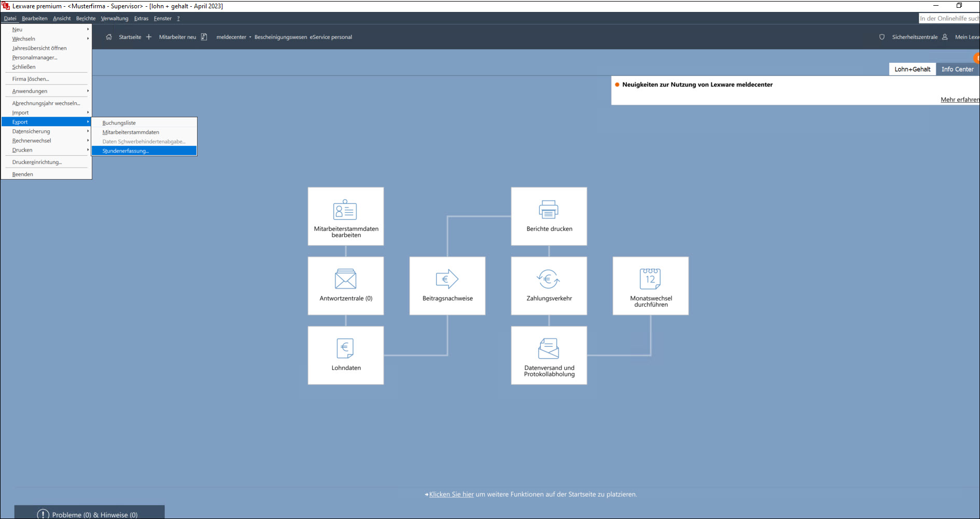Click the shield icon before Sicherheitszentrale

click(882, 37)
